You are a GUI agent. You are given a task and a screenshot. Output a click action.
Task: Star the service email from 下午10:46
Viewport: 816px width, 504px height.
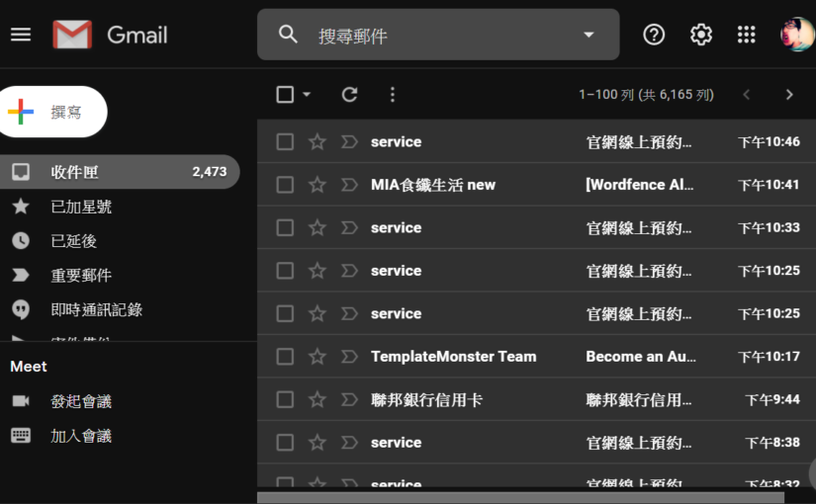(x=317, y=141)
